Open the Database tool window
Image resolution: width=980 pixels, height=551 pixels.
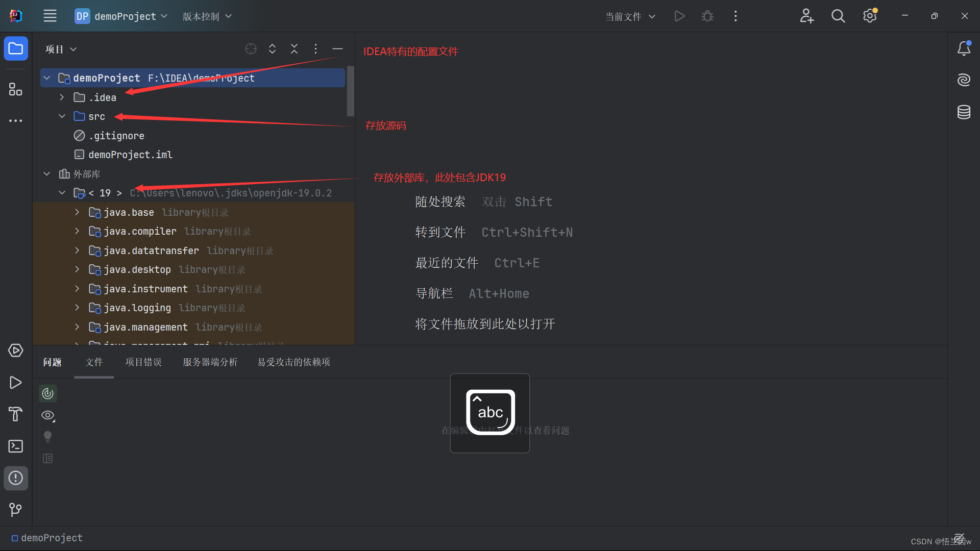pos(964,112)
